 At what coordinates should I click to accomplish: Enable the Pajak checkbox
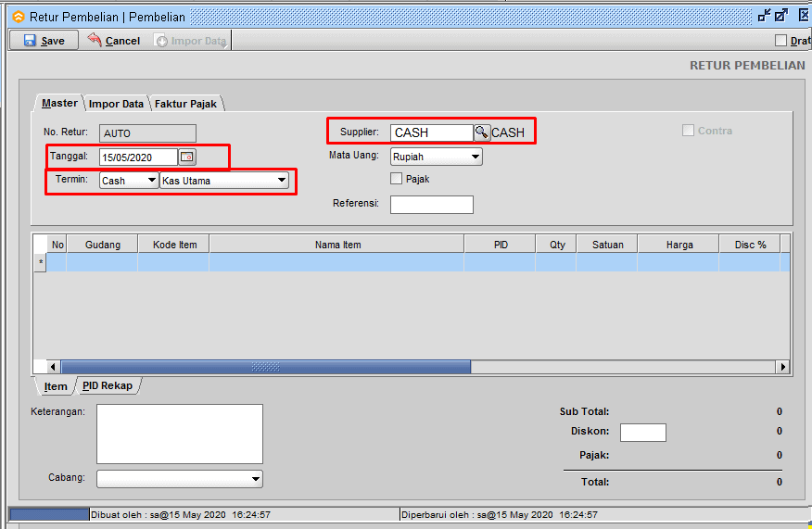coord(397,179)
